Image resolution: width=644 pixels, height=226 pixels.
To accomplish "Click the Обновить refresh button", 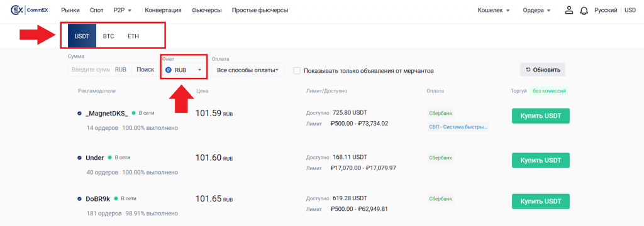I will [x=543, y=70].
